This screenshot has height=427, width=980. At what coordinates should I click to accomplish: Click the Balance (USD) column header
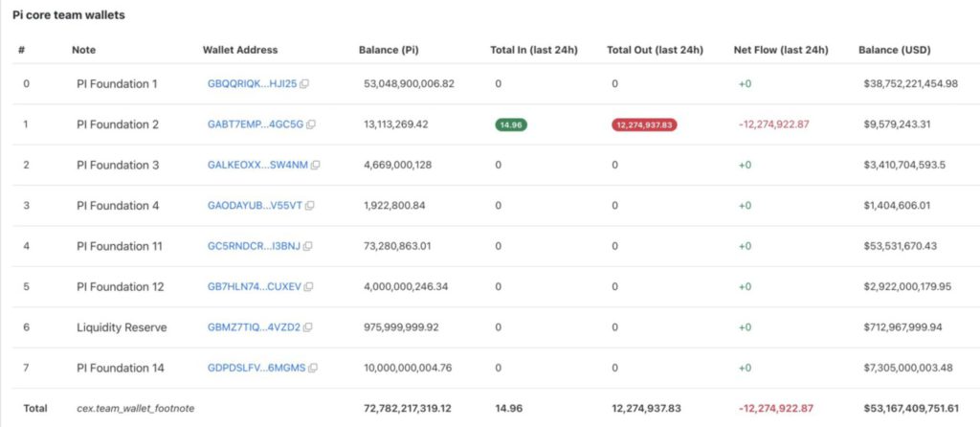click(x=894, y=50)
